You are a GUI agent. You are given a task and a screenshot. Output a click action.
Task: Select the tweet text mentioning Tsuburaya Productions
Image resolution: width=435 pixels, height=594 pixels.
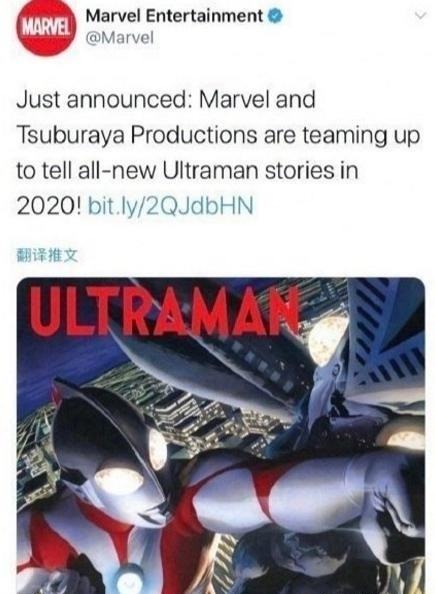(x=218, y=153)
